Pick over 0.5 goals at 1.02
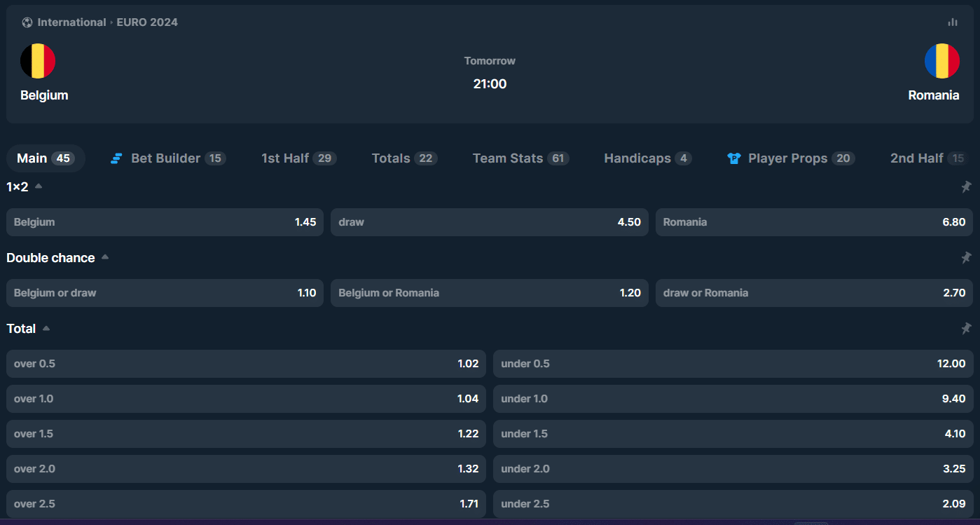The width and height of the screenshot is (980, 525). click(246, 364)
